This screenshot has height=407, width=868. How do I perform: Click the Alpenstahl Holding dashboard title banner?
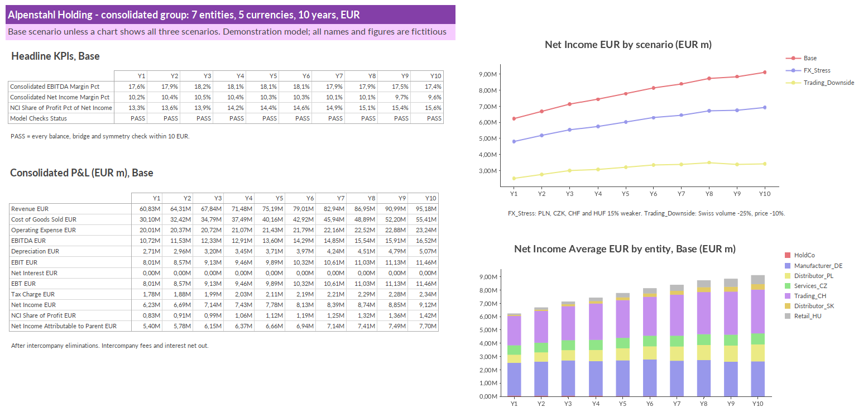point(231,15)
